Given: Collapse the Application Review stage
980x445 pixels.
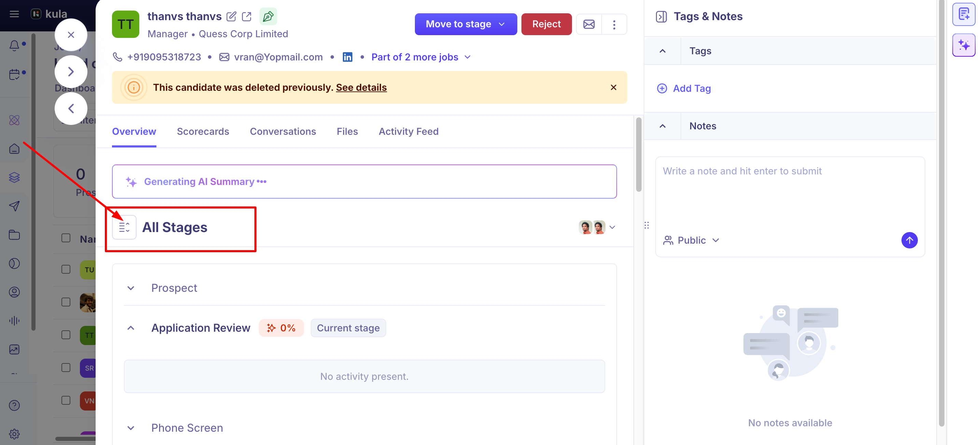Looking at the screenshot, I should click(x=131, y=328).
